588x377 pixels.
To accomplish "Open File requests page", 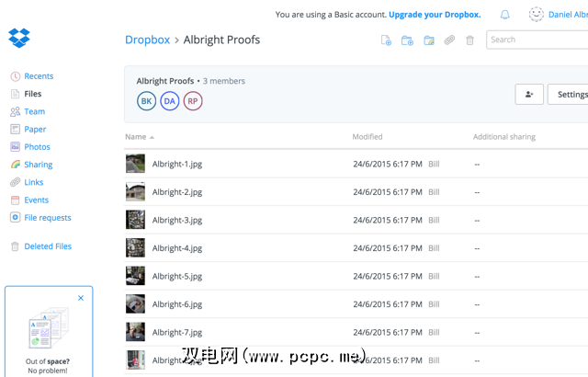I will click(x=48, y=218).
